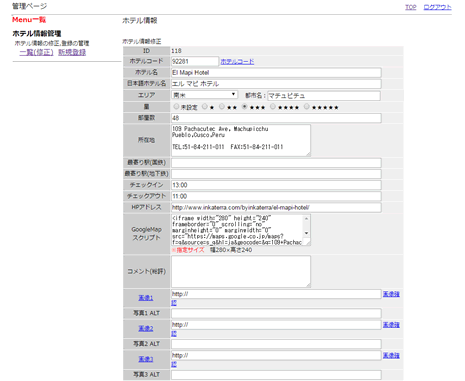465x381 pixels.
Task: Select the one-star (★) rating radio
Action: pos(205,107)
